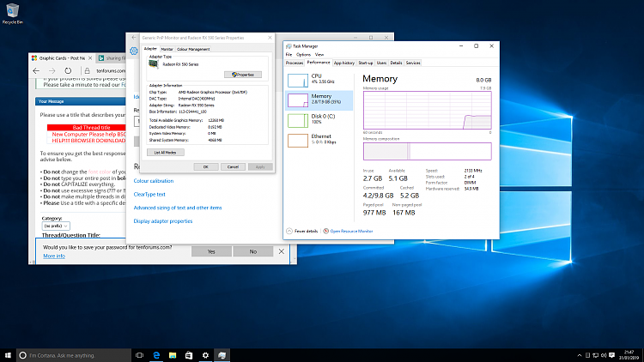Open the Action Center notifications icon
644x362 pixels.
611,355
